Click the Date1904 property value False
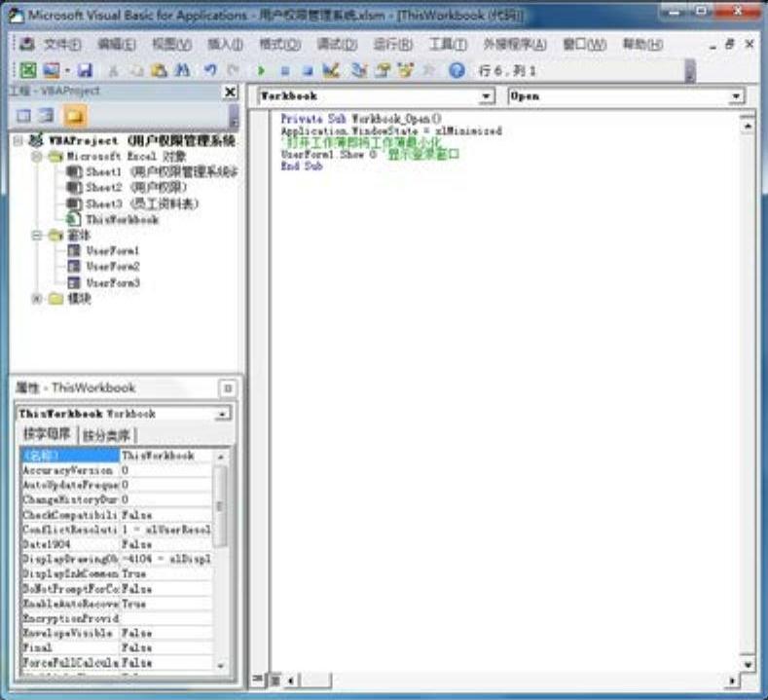Image resolution: width=768 pixels, height=700 pixels. [x=166, y=544]
